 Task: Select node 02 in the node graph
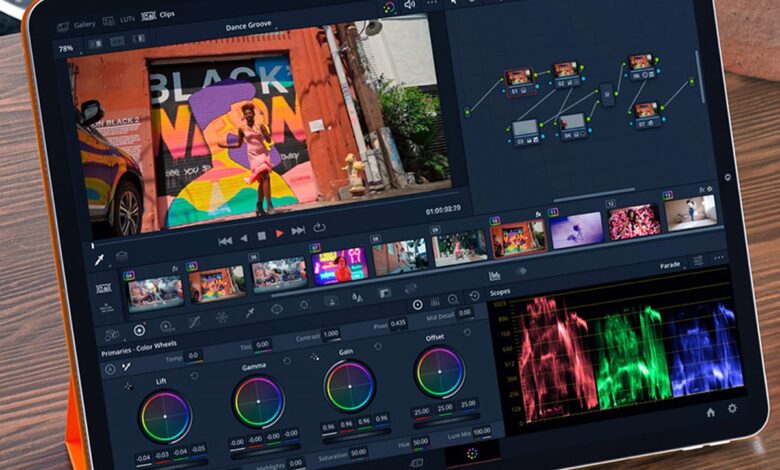point(567,75)
